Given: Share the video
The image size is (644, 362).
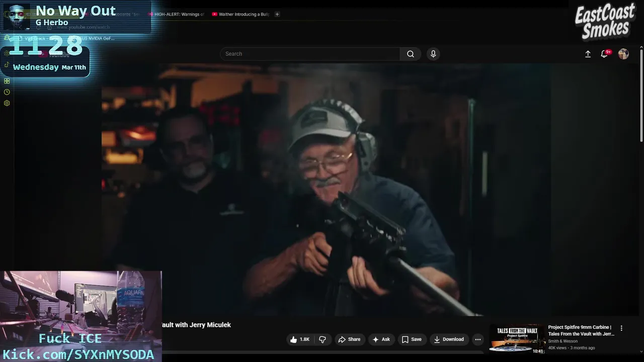Looking at the screenshot, I should pos(349,339).
